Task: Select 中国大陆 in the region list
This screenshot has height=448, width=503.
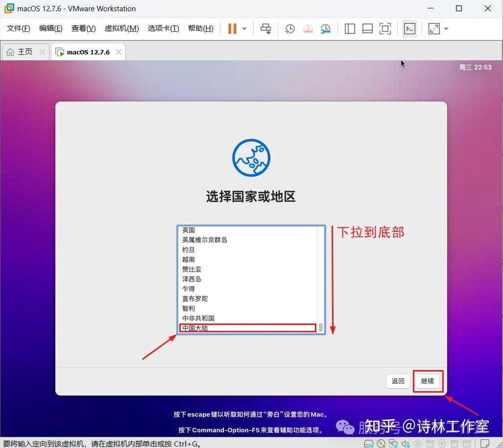Action: (x=247, y=328)
